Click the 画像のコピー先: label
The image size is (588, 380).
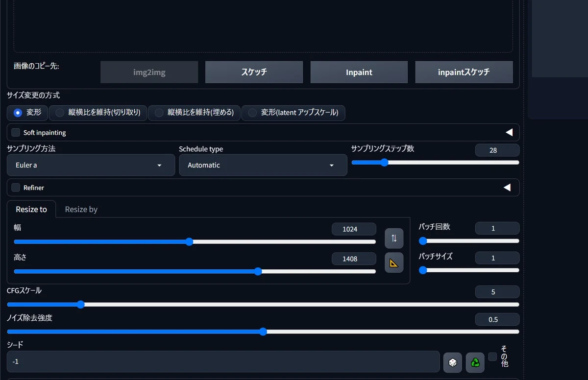click(x=36, y=66)
